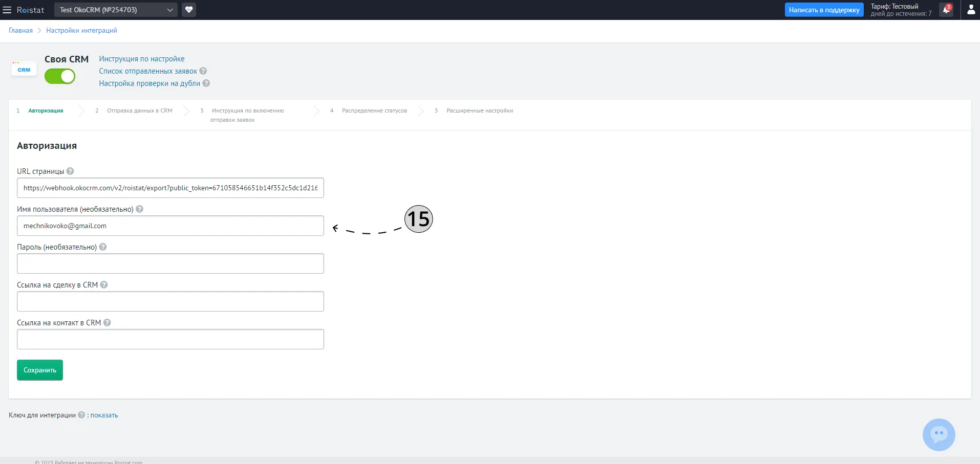The width and height of the screenshot is (980, 464).
Task: Click help icon beside Ссылка на сделку в CRM
Action: [x=104, y=285]
